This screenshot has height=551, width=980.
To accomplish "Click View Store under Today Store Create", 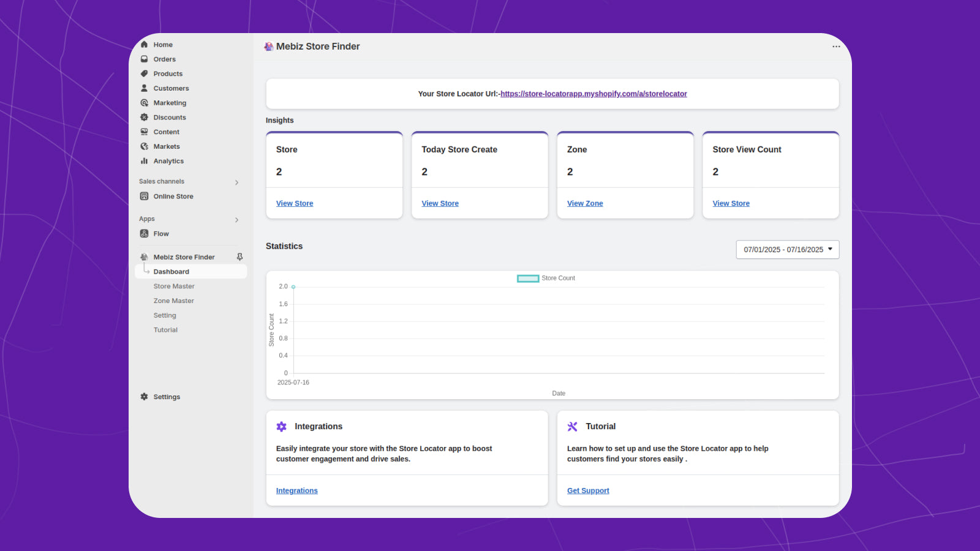I will tap(440, 203).
